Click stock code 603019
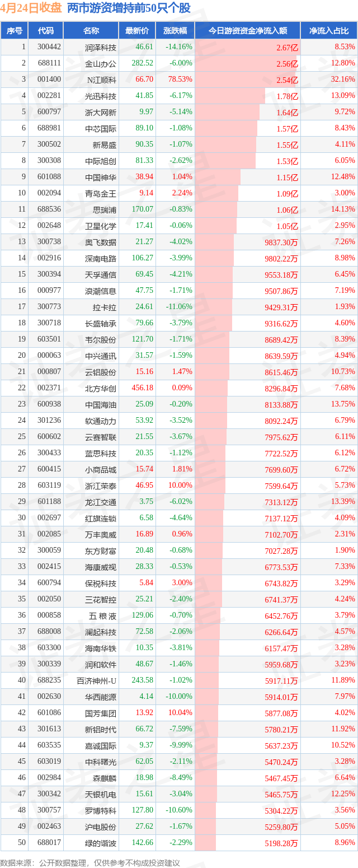Viewport: 358px width, 868px height. 49,762
